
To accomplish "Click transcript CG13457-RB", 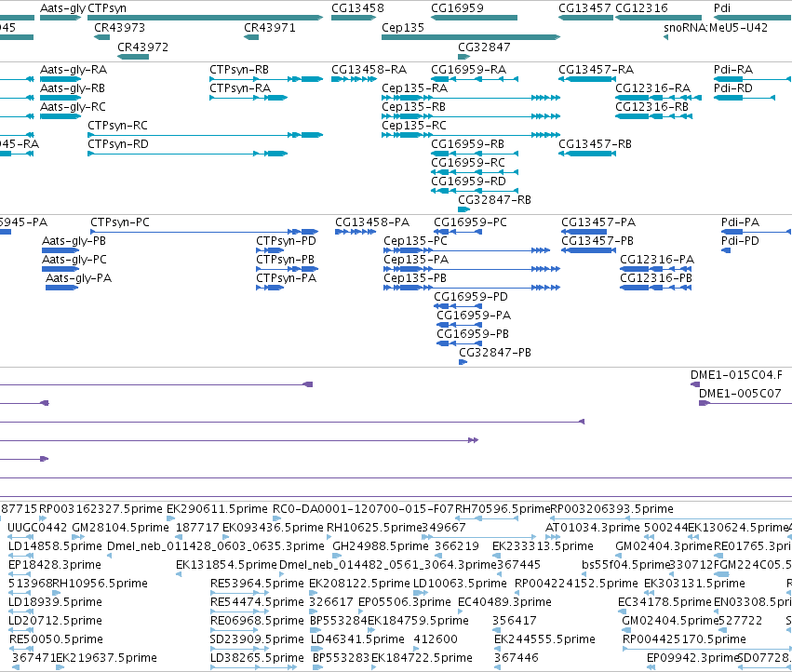I will click(x=587, y=154).
